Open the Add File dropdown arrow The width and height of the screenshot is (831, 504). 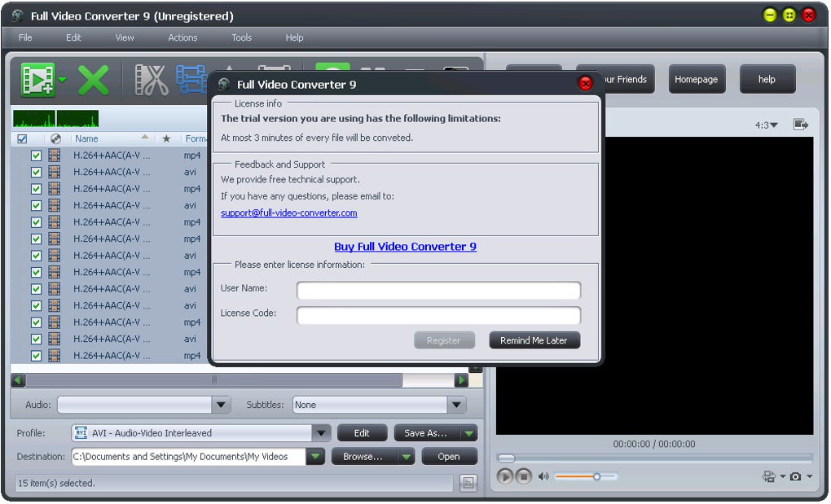click(x=62, y=80)
